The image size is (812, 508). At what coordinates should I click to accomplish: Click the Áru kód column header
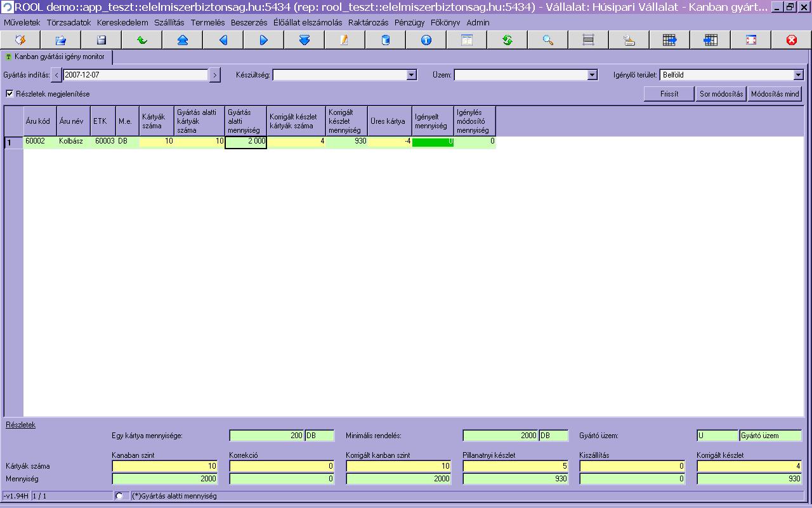(x=39, y=121)
